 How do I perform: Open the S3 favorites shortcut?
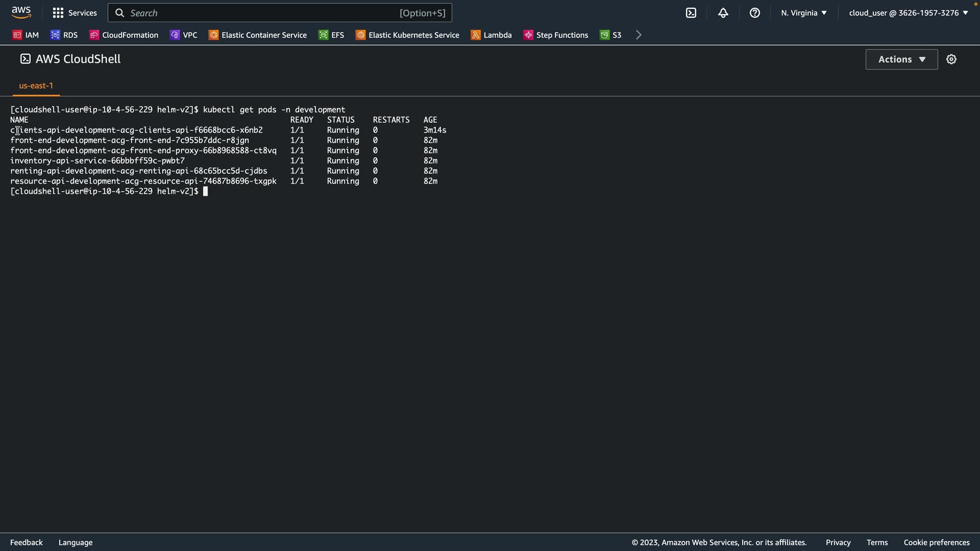point(610,35)
